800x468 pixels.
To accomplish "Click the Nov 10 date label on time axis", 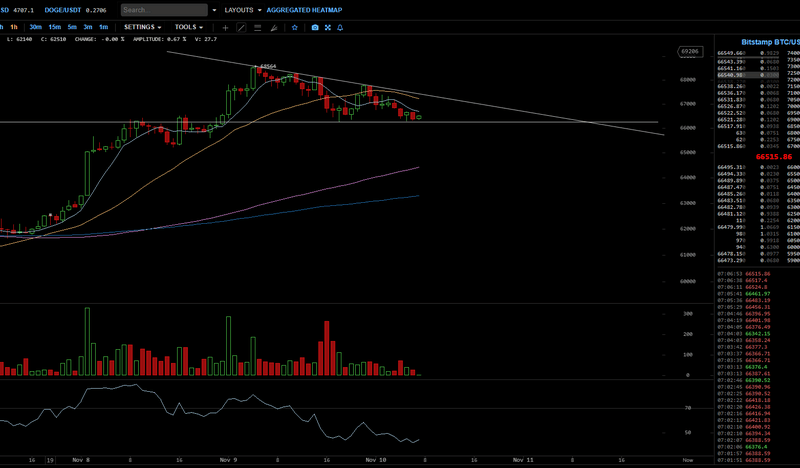I will 376,460.
